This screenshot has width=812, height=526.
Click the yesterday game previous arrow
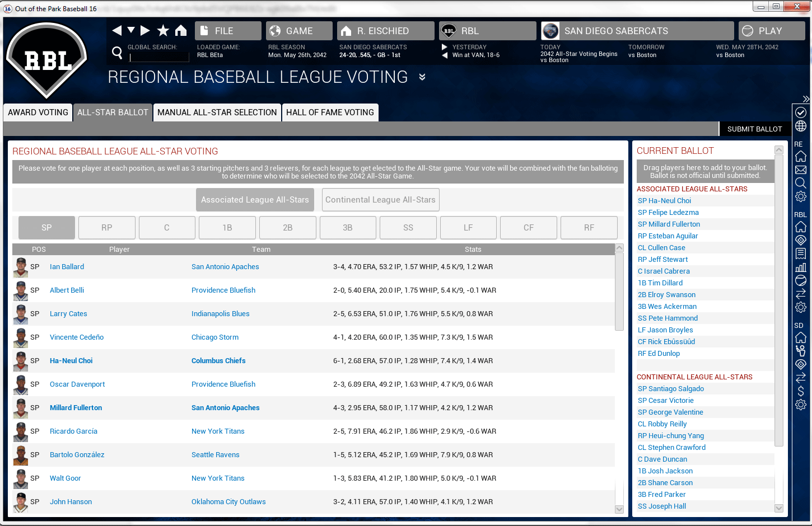coord(445,55)
